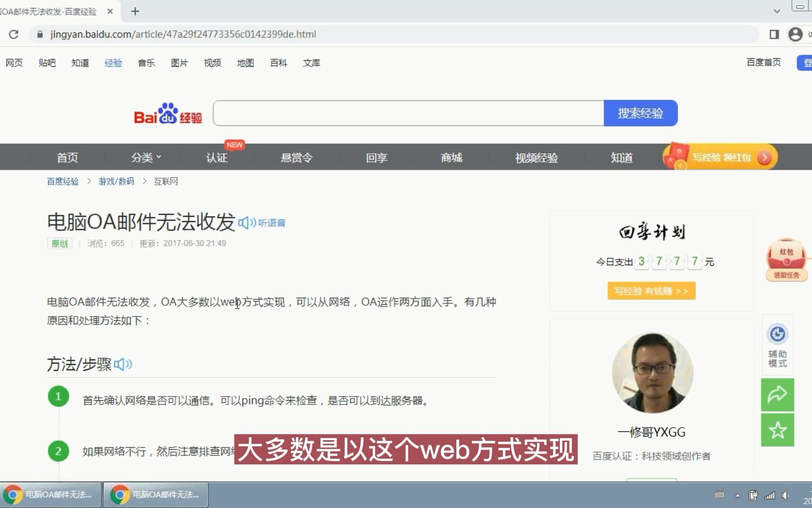Expand the 分类 dropdown menu
Image resolution: width=812 pixels, height=508 pixels.
click(x=146, y=158)
